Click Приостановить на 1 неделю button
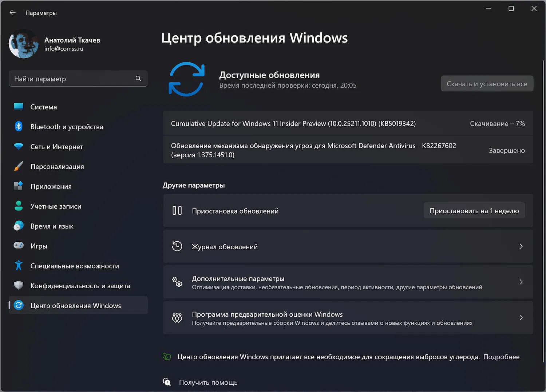Screen dimensions: 546x392 coord(474,211)
